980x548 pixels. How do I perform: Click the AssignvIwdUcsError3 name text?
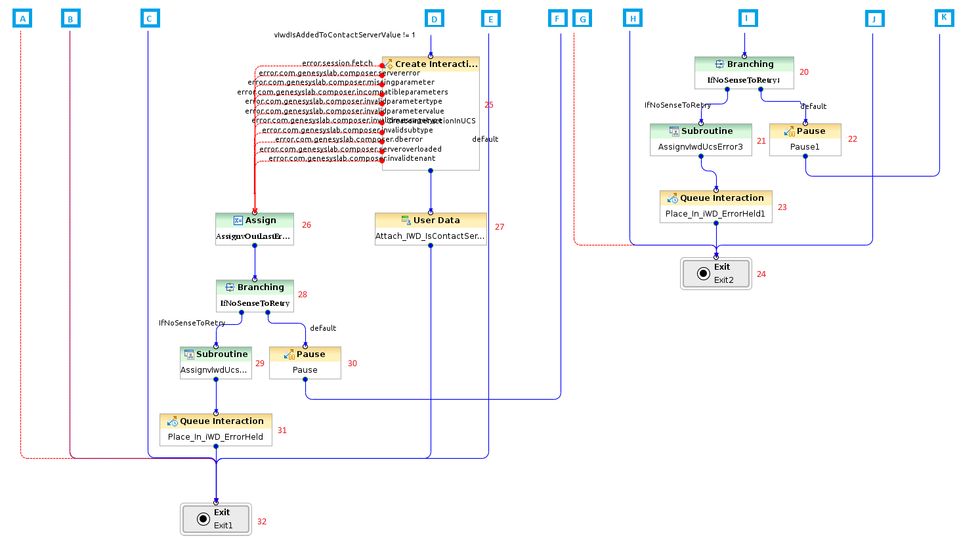pos(700,147)
